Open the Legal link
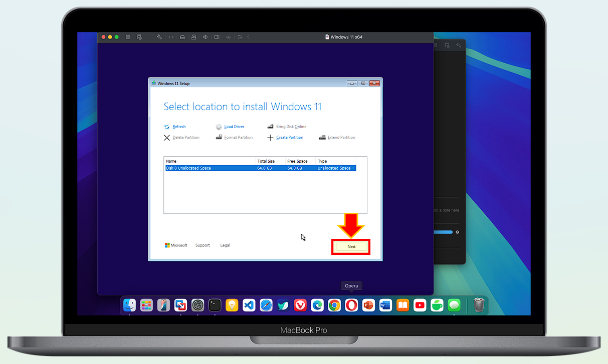 pos(225,245)
